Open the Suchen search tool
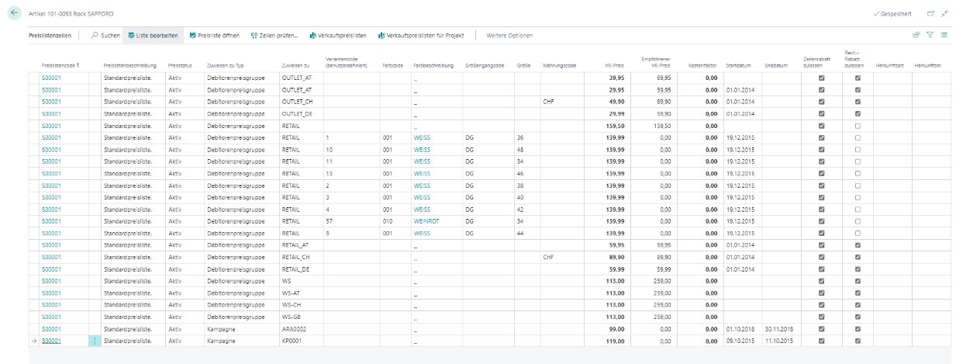The image size is (980, 364). coord(105,36)
